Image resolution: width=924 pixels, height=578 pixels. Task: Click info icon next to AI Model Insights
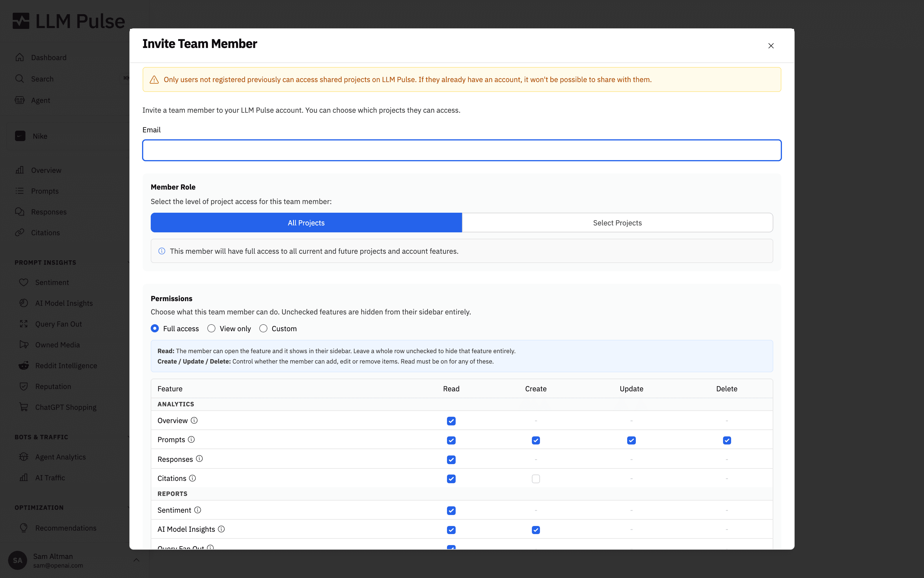pyautogui.click(x=221, y=529)
